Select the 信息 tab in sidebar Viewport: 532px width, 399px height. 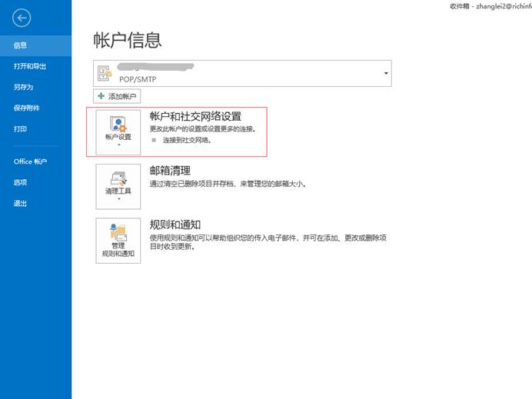click(21, 45)
